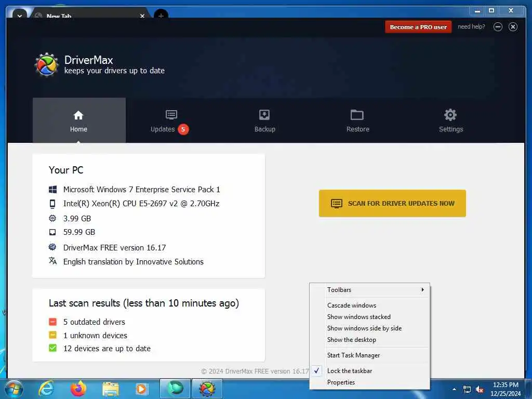Click the Windows logo icon beside OS name
The image size is (532, 399).
52,189
